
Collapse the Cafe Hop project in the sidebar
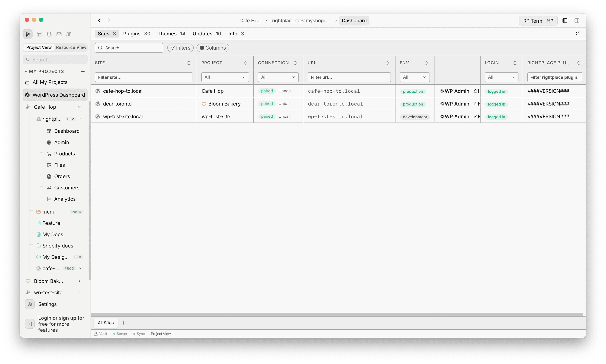pyautogui.click(x=79, y=107)
